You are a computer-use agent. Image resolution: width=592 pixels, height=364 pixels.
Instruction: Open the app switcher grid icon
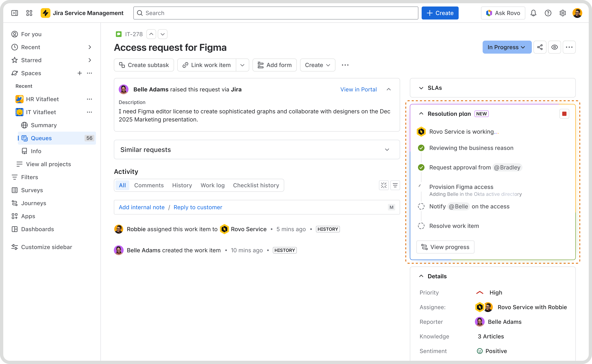(29, 13)
